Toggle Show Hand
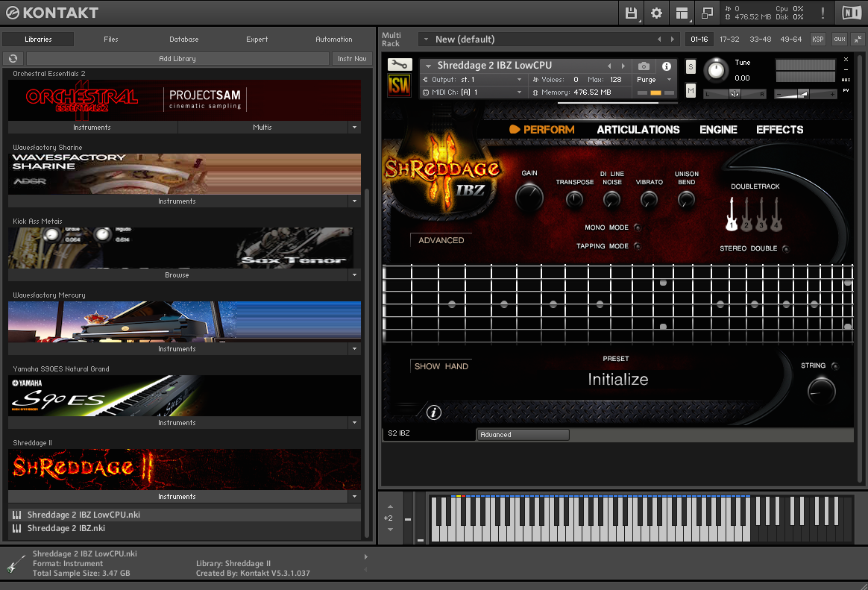This screenshot has width=868, height=590. pyautogui.click(x=441, y=366)
